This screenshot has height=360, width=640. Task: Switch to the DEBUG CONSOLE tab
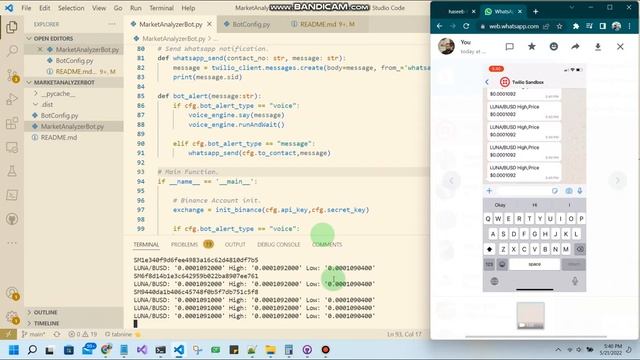tap(278, 244)
